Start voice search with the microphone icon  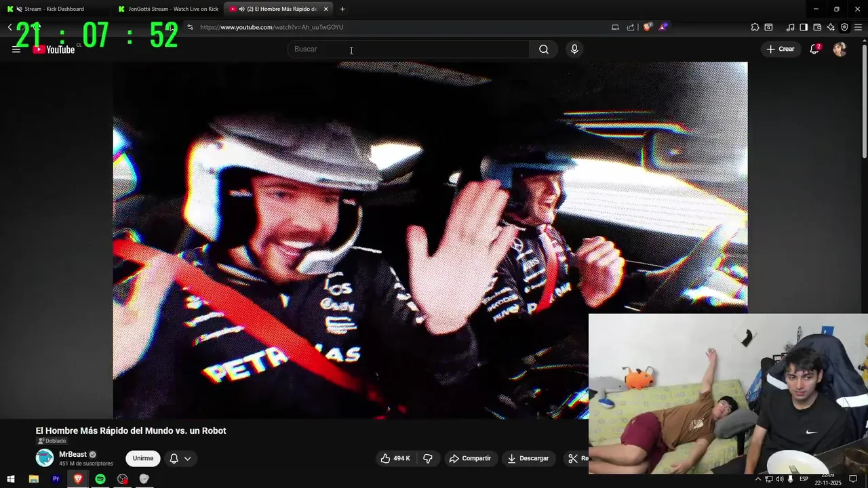coord(574,49)
